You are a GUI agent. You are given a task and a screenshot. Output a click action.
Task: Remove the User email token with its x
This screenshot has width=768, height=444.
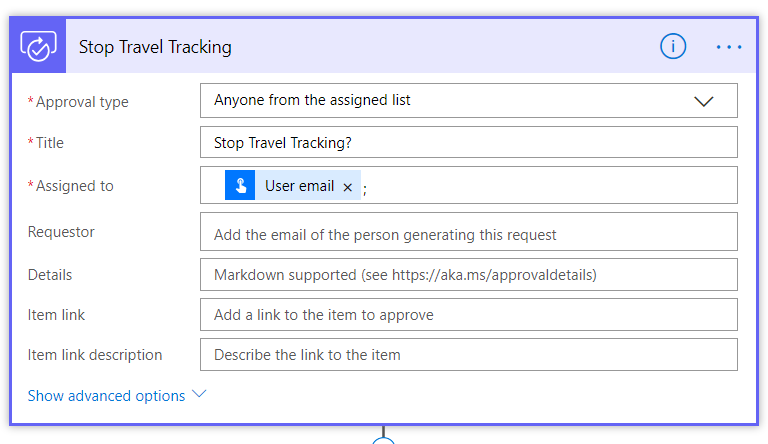coord(348,187)
